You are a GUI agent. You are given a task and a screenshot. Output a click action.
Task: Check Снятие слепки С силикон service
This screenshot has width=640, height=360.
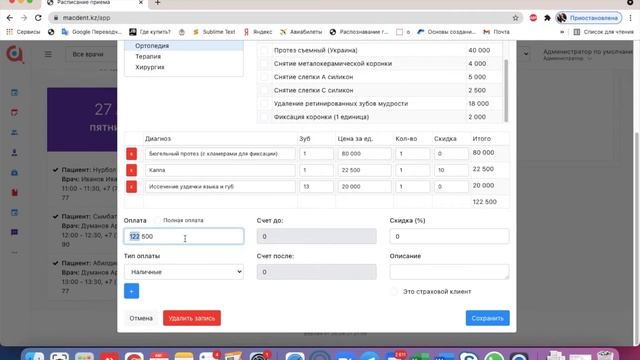pos(264,90)
